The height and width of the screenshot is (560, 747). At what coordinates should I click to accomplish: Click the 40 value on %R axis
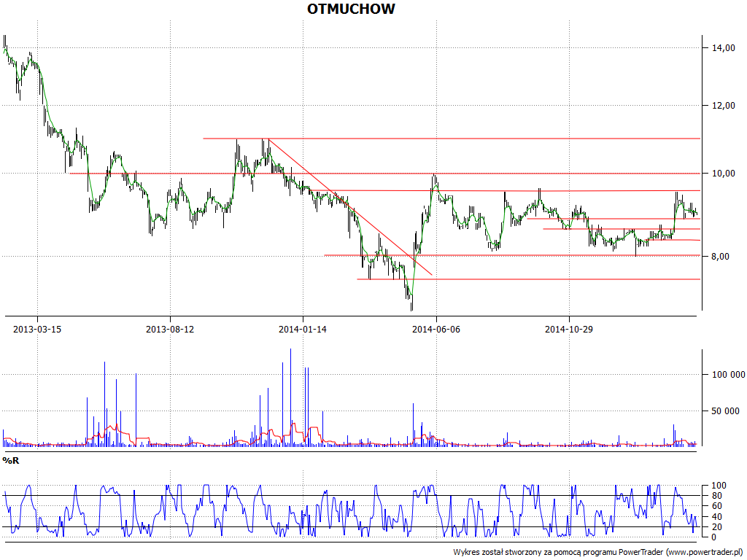tap(717, 517)
